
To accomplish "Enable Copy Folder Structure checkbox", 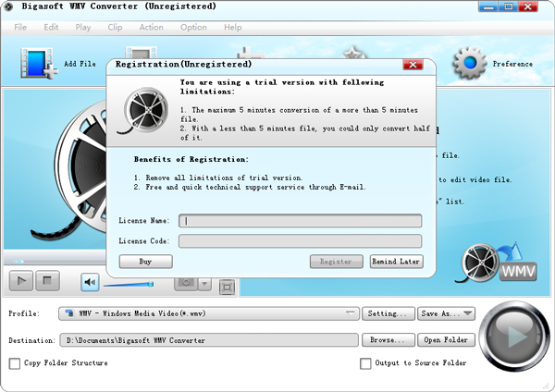I will point(14,363).
